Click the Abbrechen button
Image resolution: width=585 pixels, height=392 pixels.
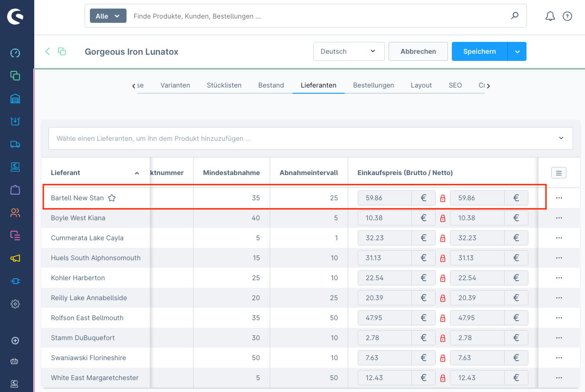click(419, 51)
